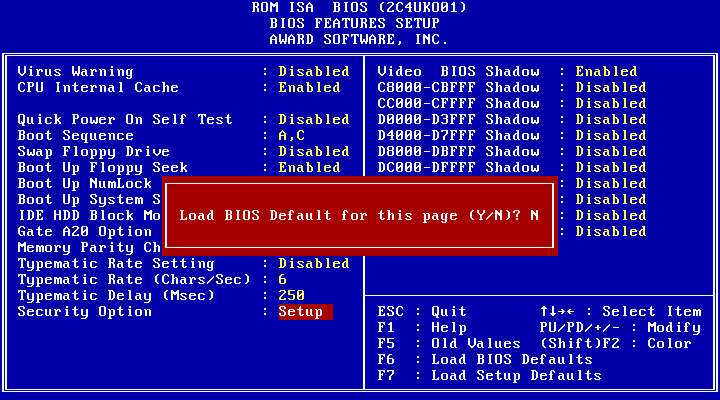This screenshot has width=720, height=400.
Task: Toggle the Video BIOS Shadow Enabled value
Action: [606, 72]
